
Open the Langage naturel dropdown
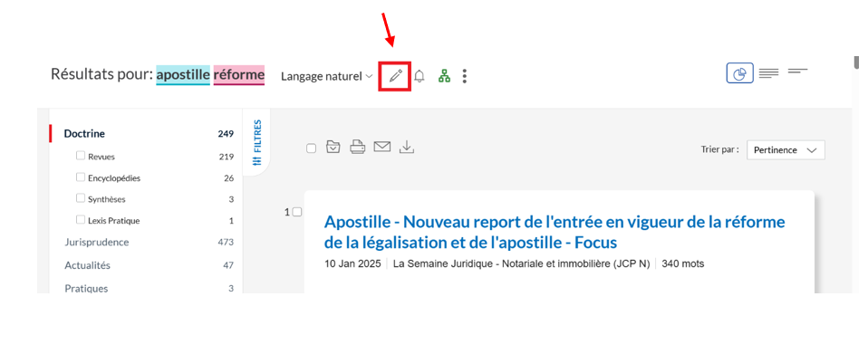pos(326,76)
